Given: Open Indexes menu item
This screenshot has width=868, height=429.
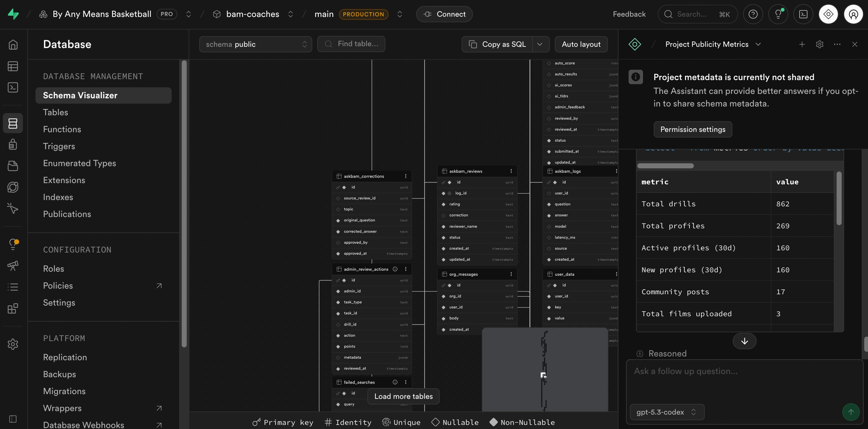Looking at the screenshot, I should point(58,197).
